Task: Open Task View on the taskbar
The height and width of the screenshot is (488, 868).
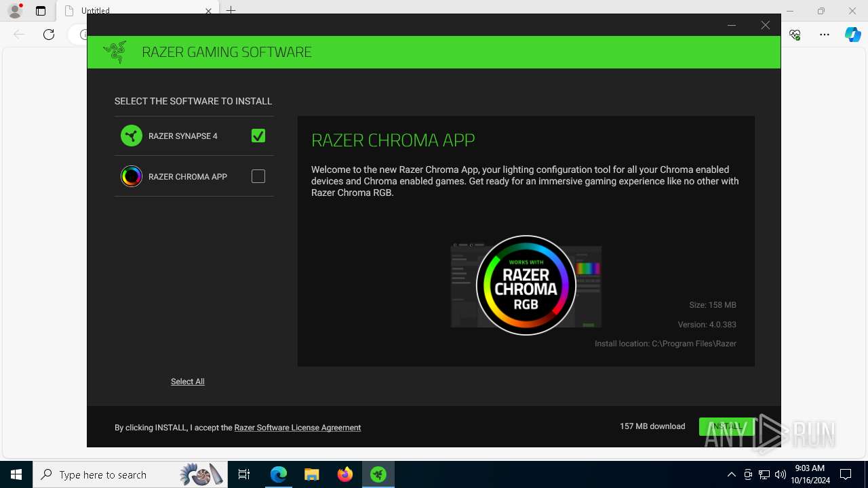Action: [244, 474]
